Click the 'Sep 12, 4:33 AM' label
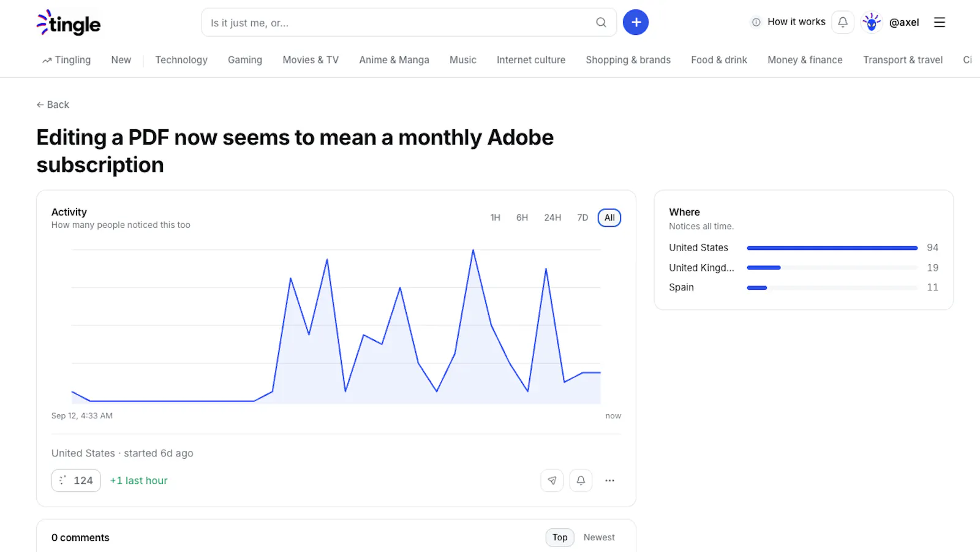This screenshot has width=980, height=552. (x=82, y=415)
